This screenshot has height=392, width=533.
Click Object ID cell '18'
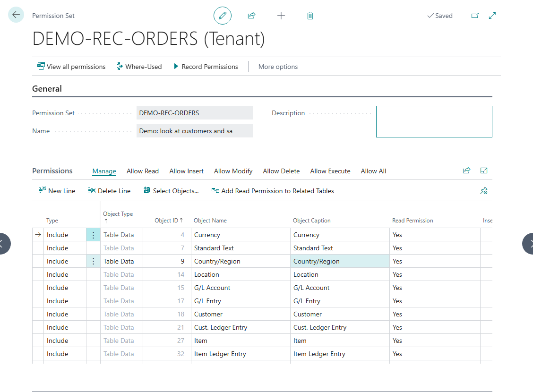point(167,314)
